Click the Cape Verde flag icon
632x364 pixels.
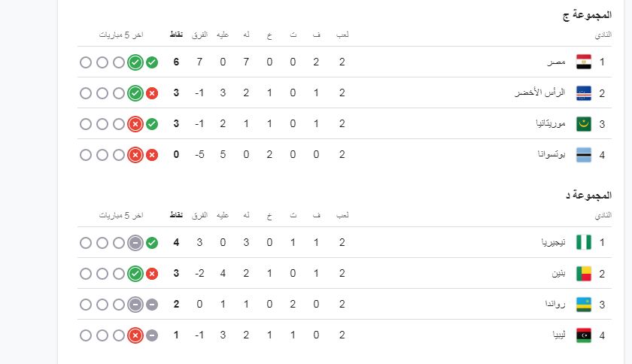[x=583, y=93]
